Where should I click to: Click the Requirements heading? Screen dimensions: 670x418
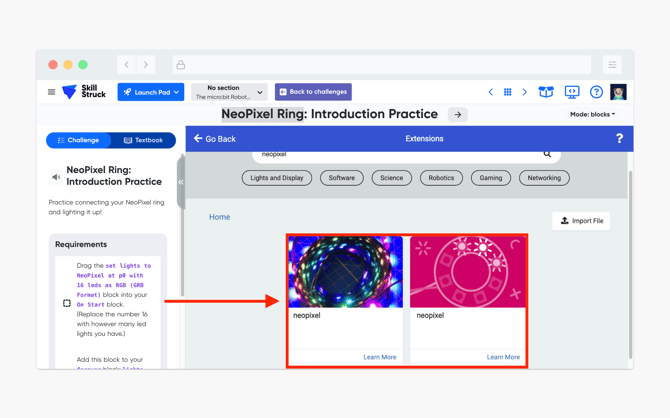pos(81,244)
